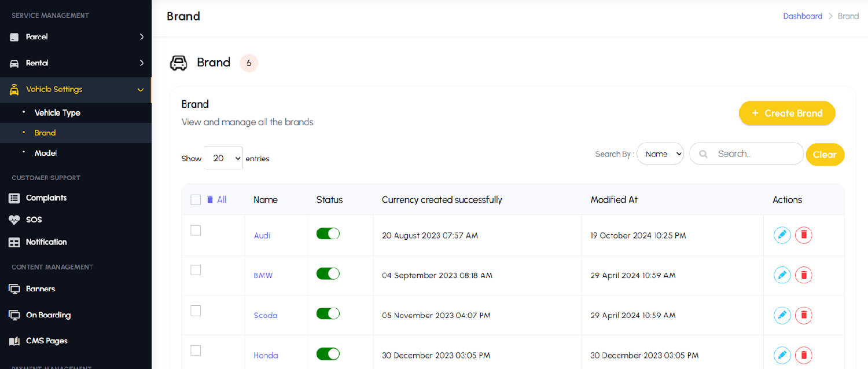
Task: Click 05 November 2023 04:07 PM cell
Action: 436,316
